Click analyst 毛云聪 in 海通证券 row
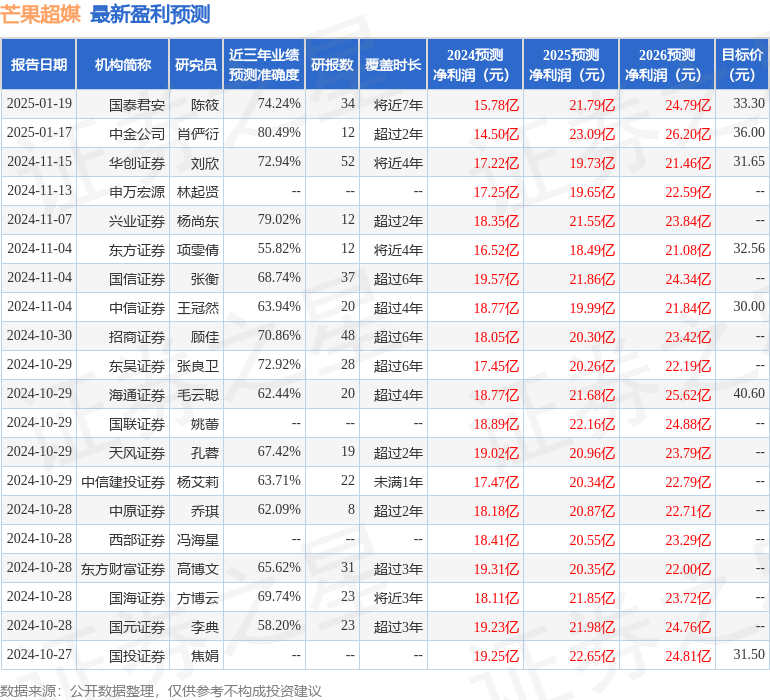 click(197, 394)
